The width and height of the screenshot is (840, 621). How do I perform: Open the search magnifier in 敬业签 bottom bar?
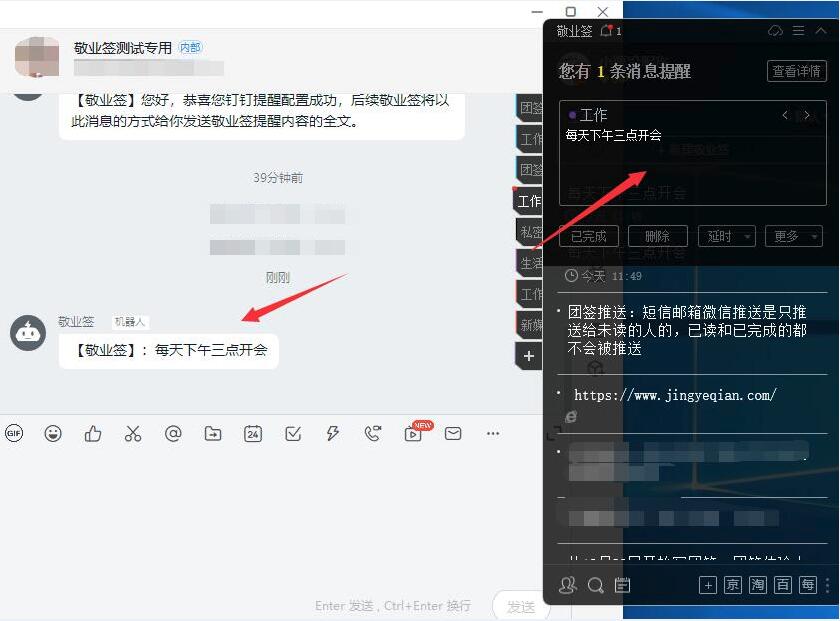[x=595, y=585]
